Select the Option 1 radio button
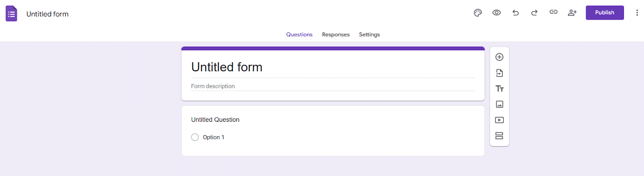The height and width of the screenshot is (176, 644). pos(195,137)
